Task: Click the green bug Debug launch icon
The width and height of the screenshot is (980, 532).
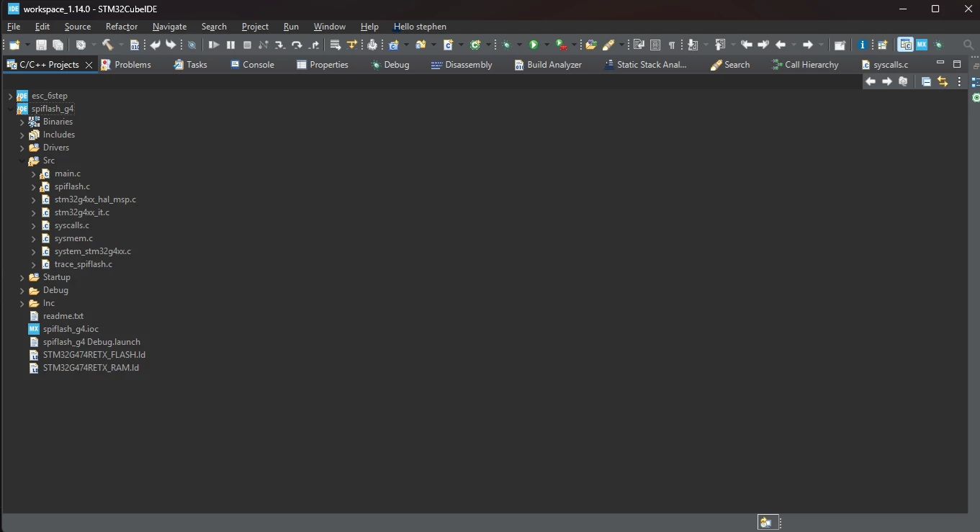Action: pos(506,45)
